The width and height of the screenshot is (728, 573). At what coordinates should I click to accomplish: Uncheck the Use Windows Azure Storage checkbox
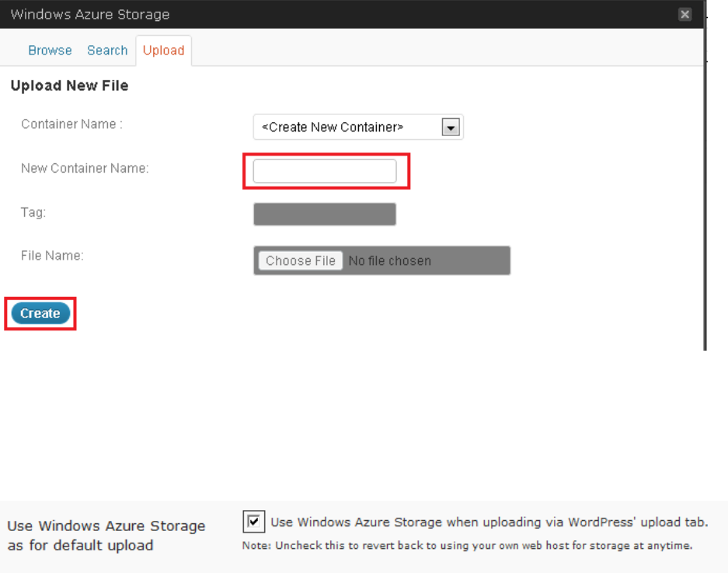[x=253, y=522]
